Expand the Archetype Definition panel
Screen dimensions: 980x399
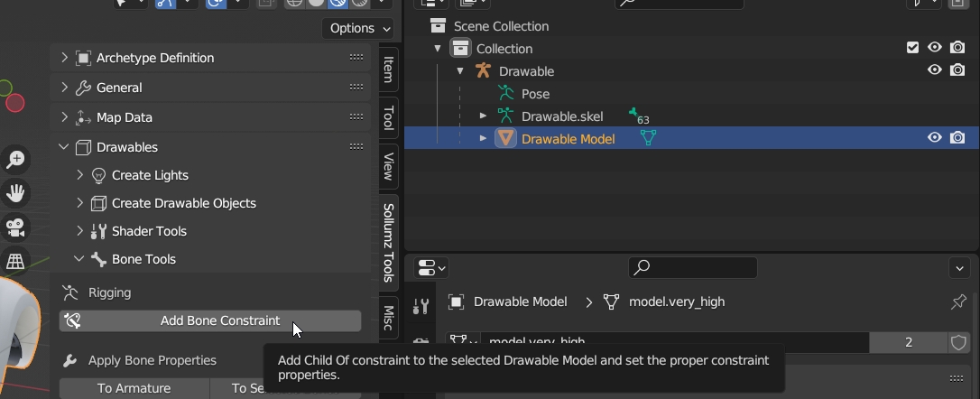(x=64, y=58)
